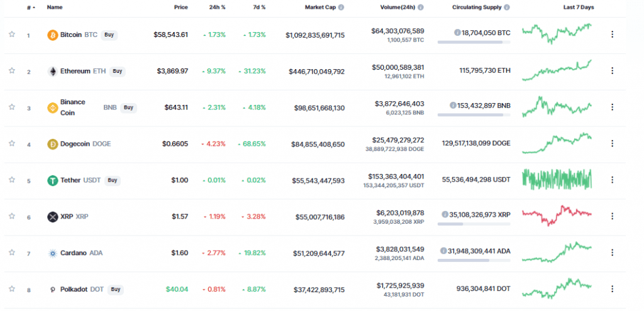Expand the three-dot menu for Tether
The width and height of the screenshot is (644, 311).
(x=612, y=180)
